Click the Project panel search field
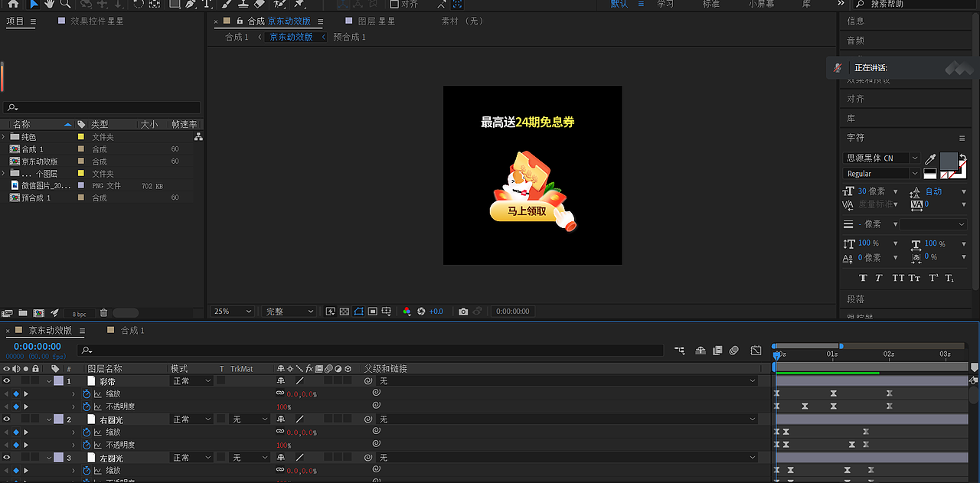Viewport: 980px width, 483px height. pos(102,108)
